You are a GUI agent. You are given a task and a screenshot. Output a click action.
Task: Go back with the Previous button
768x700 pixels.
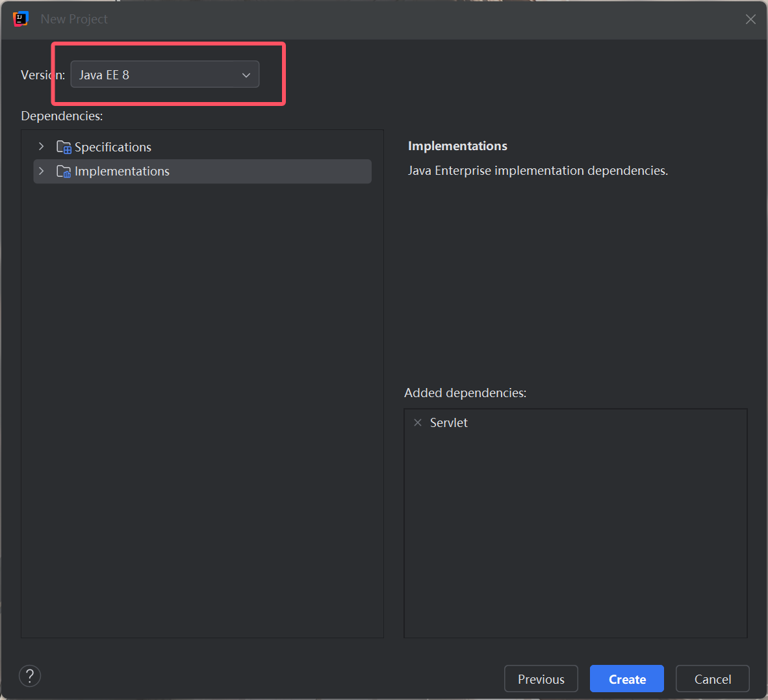pos(541,679)
